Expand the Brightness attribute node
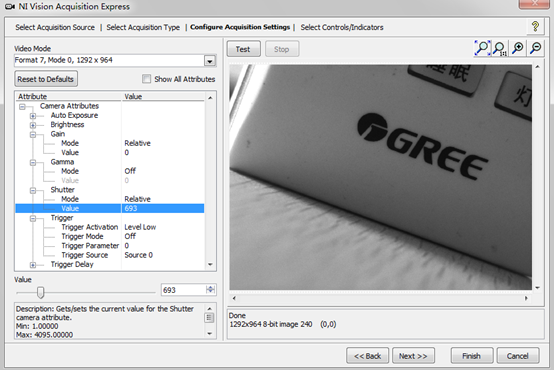554x370 pixels. (x=33, y=125)
